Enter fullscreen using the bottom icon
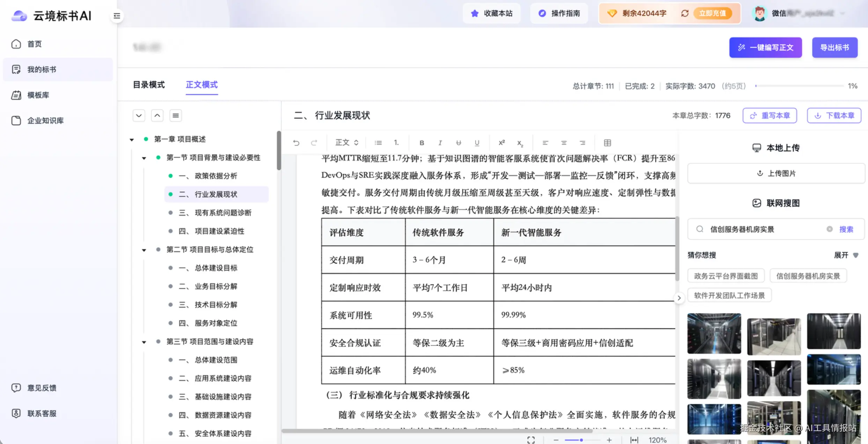This screenshot has width=868, height=444. coord(531,440)
